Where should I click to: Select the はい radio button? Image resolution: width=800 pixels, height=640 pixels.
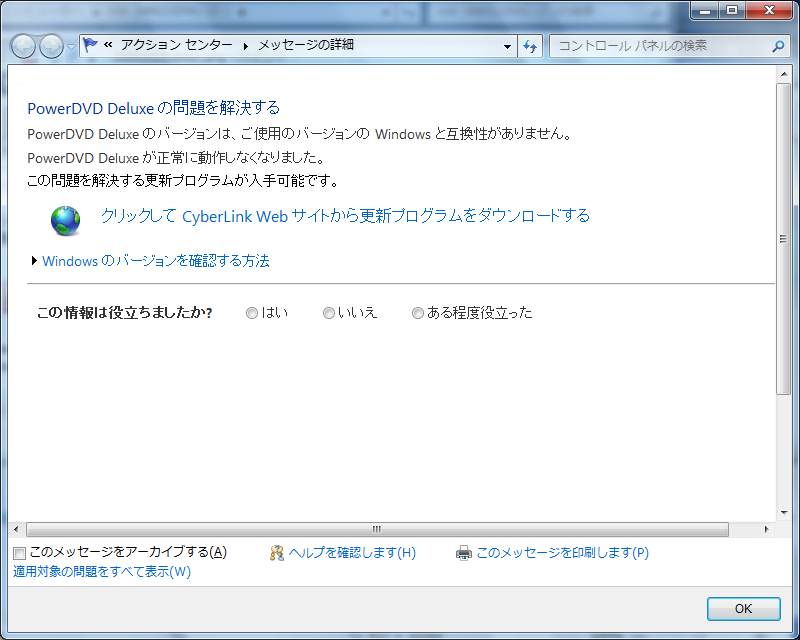(252, 313)
